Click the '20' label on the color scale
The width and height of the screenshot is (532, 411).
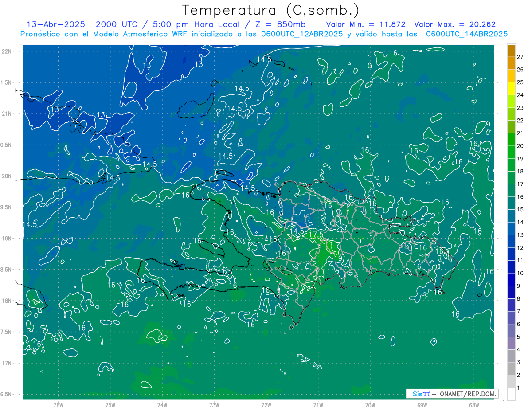520,146
